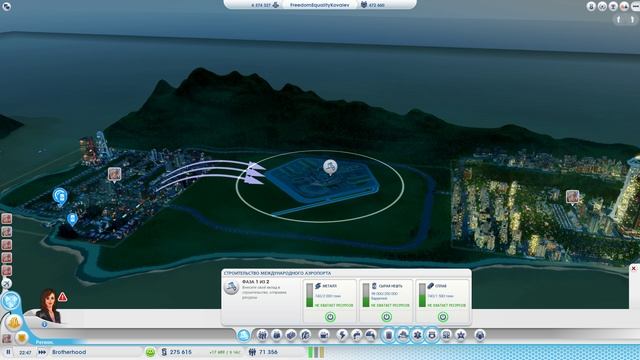Select the large blue city marker on left city
Image resolution: width=640 pixels, height=360 pixels.
coord(60,196)
